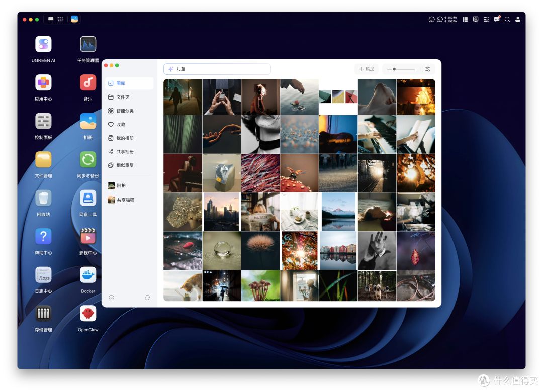
Task: Open the person with umbrella night thumbnail
Action: 222,285
